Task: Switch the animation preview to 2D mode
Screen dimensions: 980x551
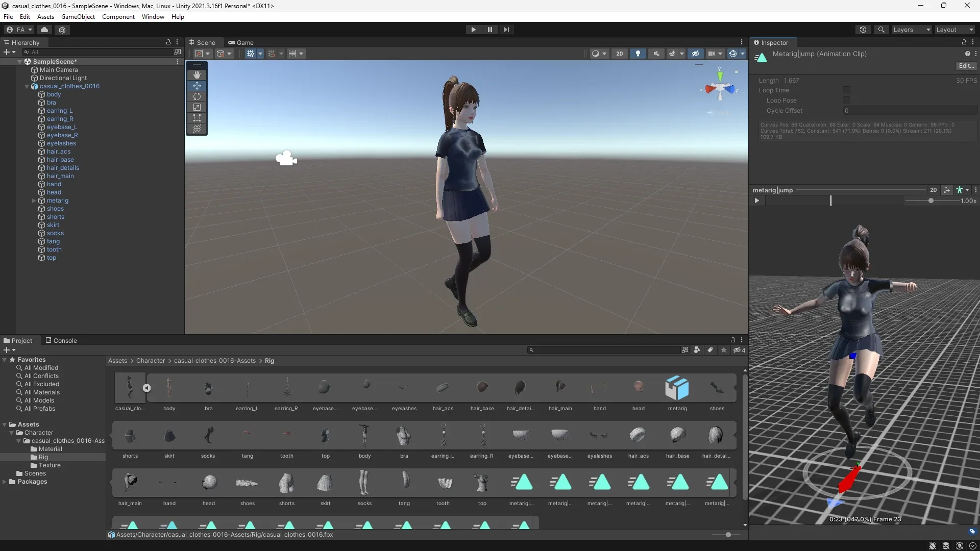Action: 934,190
